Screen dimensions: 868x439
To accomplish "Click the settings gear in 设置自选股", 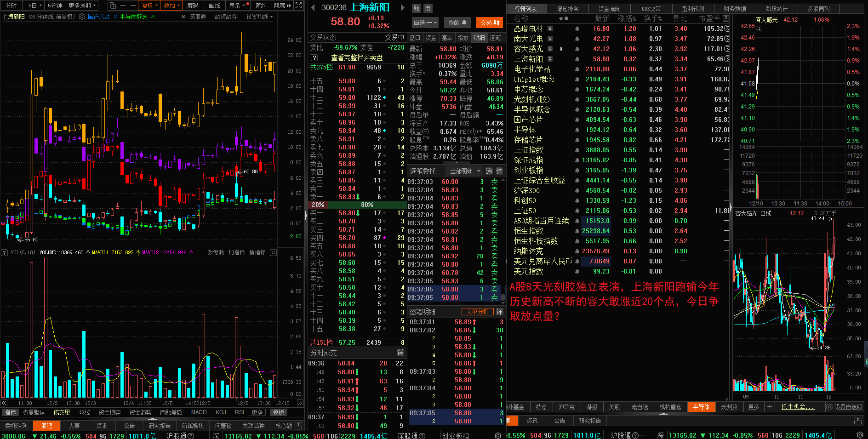I will [x=829, y=407].
